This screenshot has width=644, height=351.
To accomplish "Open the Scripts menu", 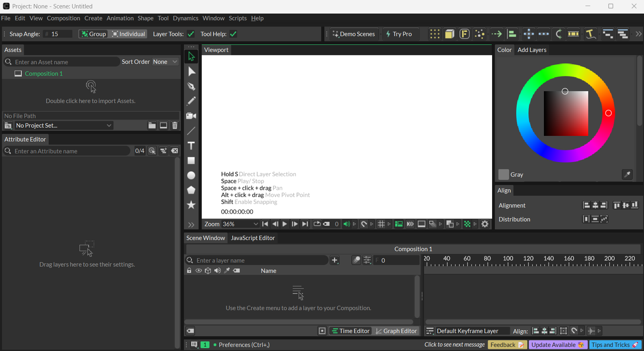I will (237, 18).
